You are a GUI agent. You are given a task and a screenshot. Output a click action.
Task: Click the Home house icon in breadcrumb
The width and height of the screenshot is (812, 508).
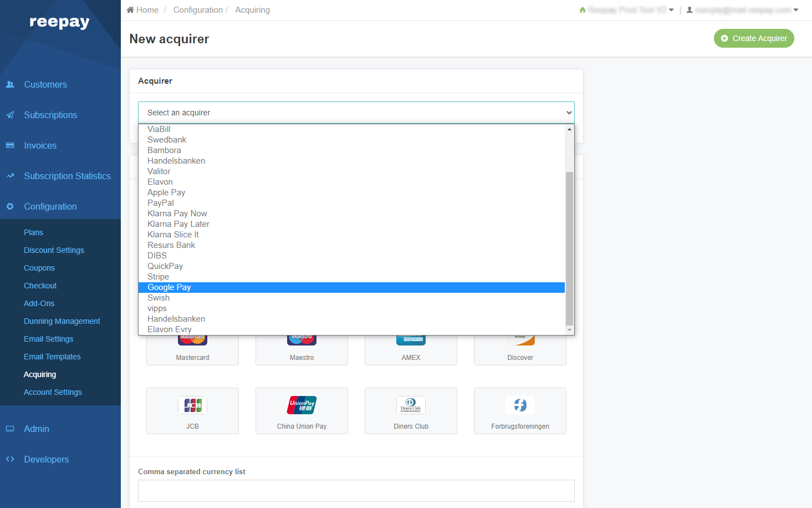click(x=130, y=10)
